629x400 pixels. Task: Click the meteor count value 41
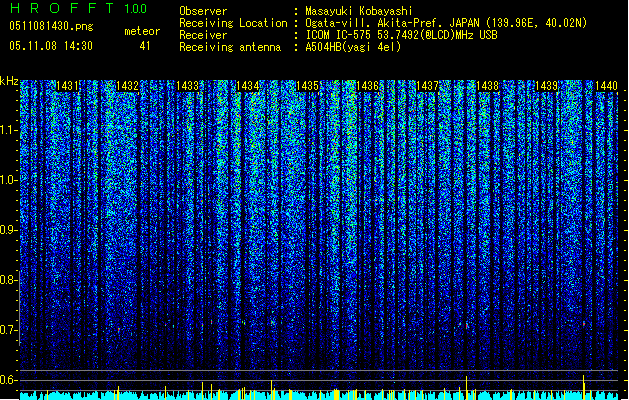[x=145, y=46]
